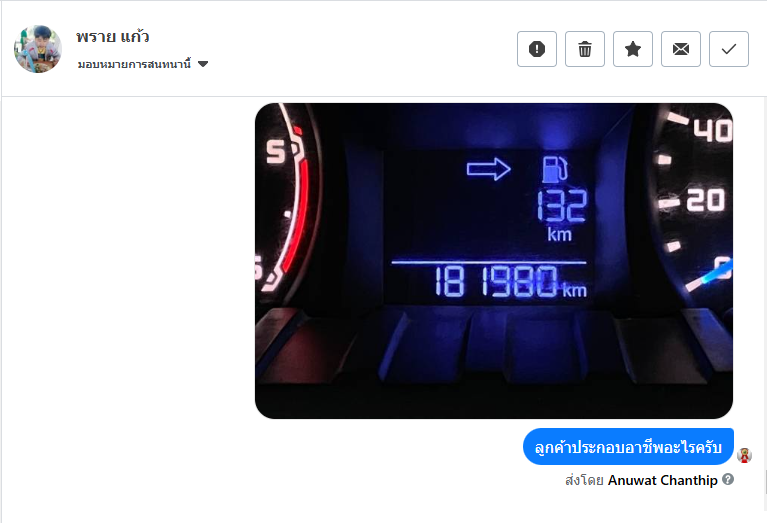This screenshot has width=767, height=523.
Task: Flag conversation with the star icon
Action: [632, 49]
